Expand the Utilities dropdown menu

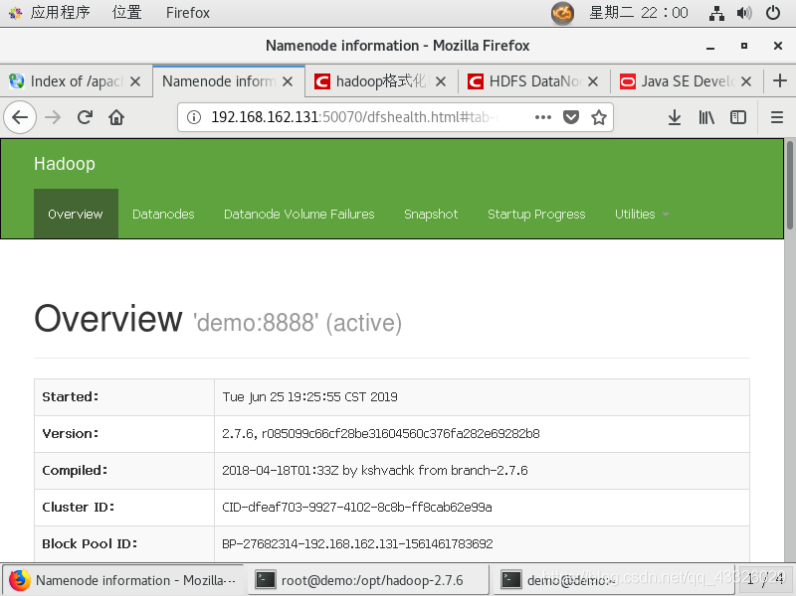[x=642, y=214]
